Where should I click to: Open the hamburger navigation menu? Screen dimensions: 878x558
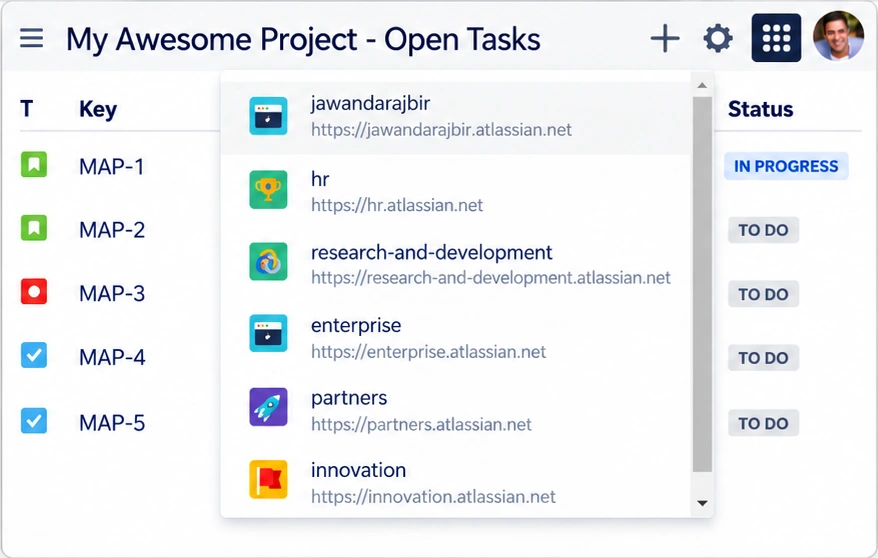point(31,39)
